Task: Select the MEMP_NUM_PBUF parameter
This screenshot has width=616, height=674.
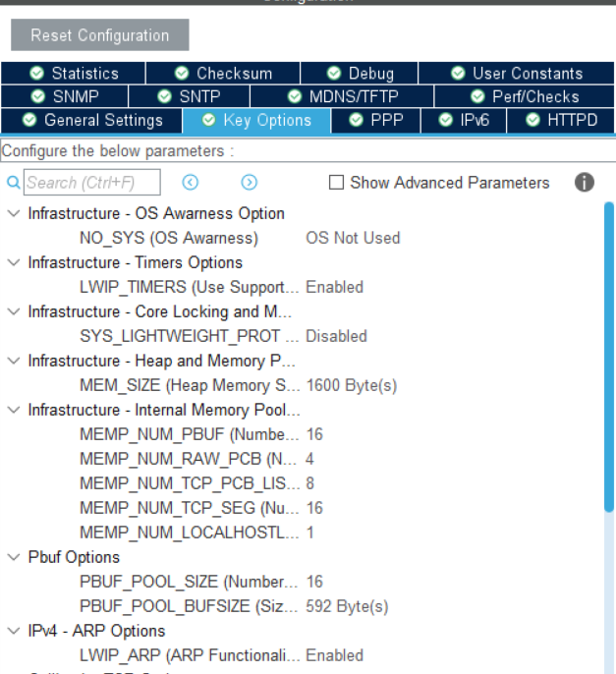Action: pyautogui.click(x=190, y=434)
